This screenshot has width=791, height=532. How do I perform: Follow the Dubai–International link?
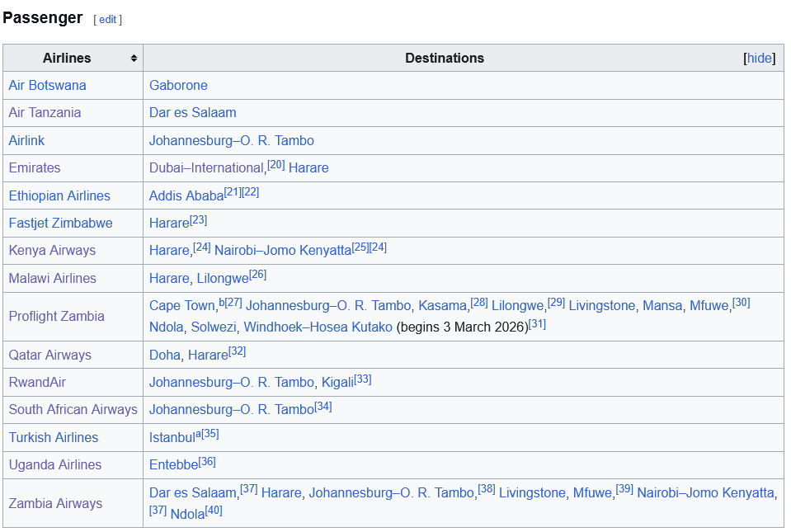coord(206,168)
